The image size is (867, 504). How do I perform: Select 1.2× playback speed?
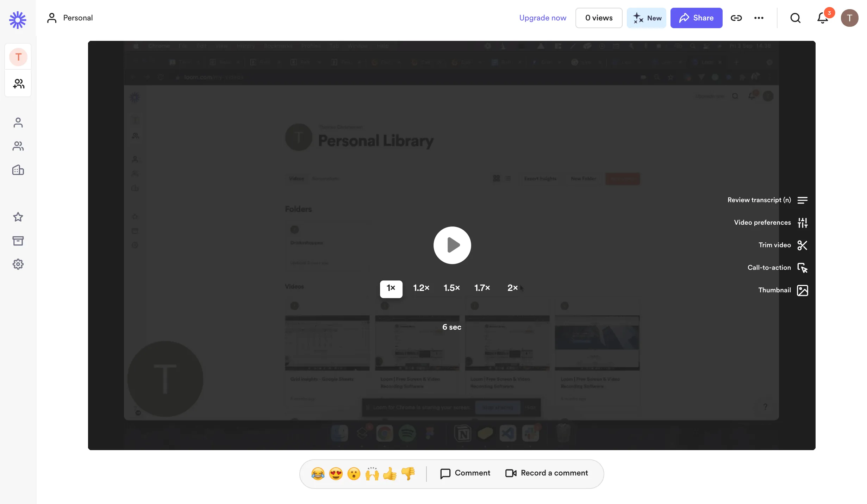pyautogui.click(x=421, y=288)
